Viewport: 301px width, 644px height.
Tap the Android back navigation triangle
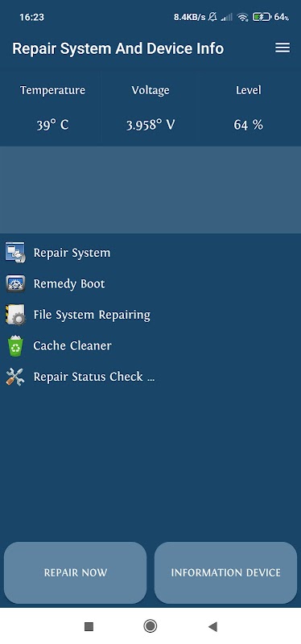212,626
